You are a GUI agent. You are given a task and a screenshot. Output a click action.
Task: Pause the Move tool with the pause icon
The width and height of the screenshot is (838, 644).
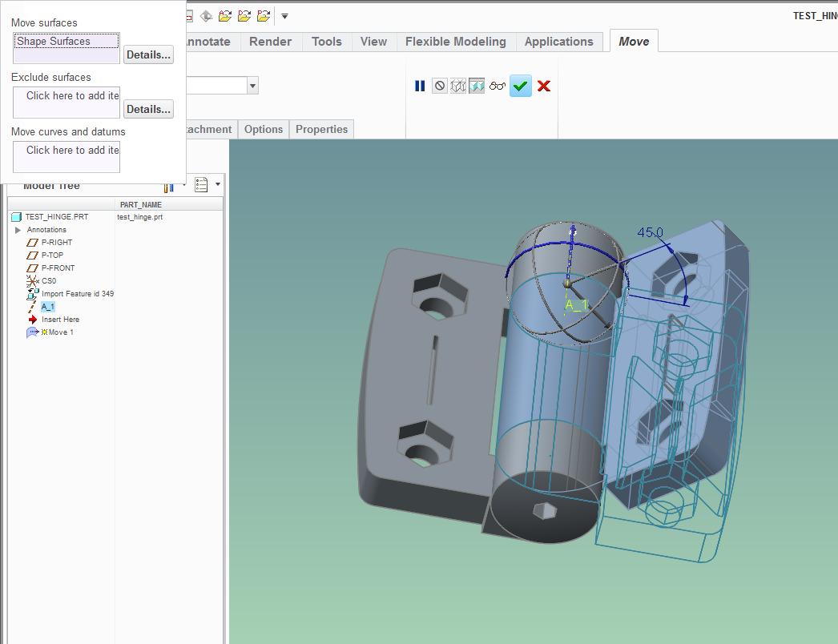(420, 86)
